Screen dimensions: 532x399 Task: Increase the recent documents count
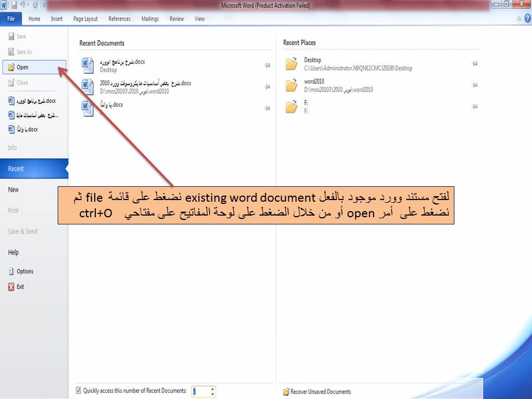[213, 389]
